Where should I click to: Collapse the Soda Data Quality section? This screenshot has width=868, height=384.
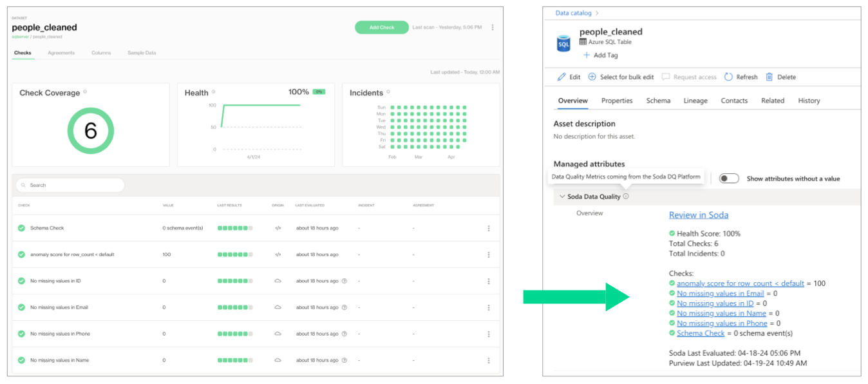[x=562, y=197]
